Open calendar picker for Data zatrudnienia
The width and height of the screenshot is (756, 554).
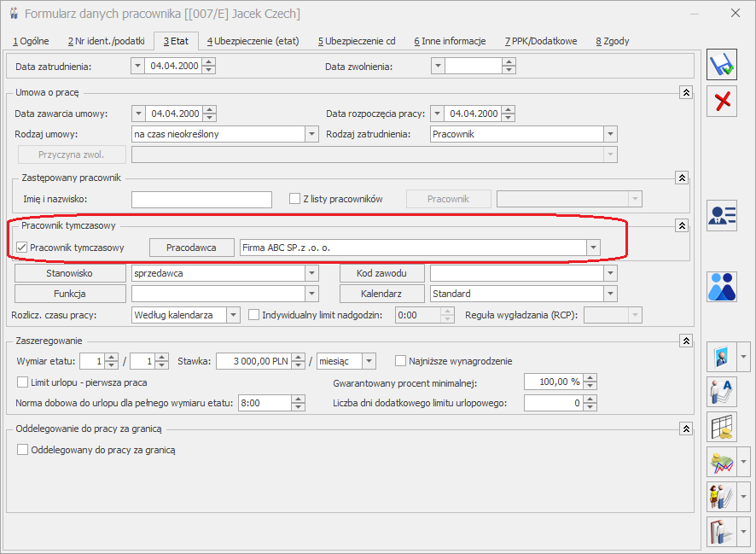137,66
